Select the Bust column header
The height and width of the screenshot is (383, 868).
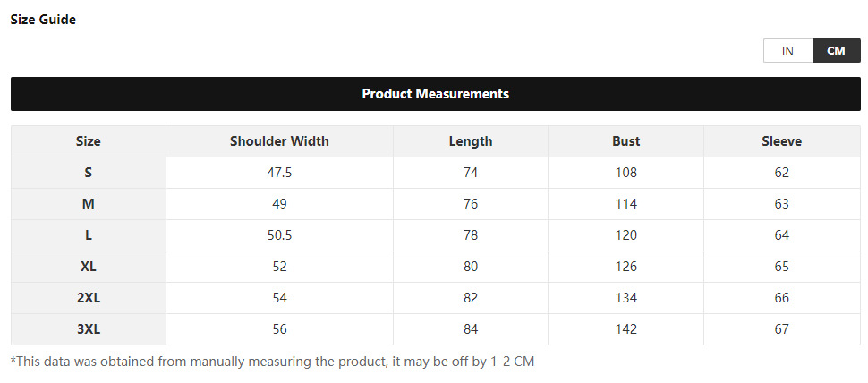(625, 141)
